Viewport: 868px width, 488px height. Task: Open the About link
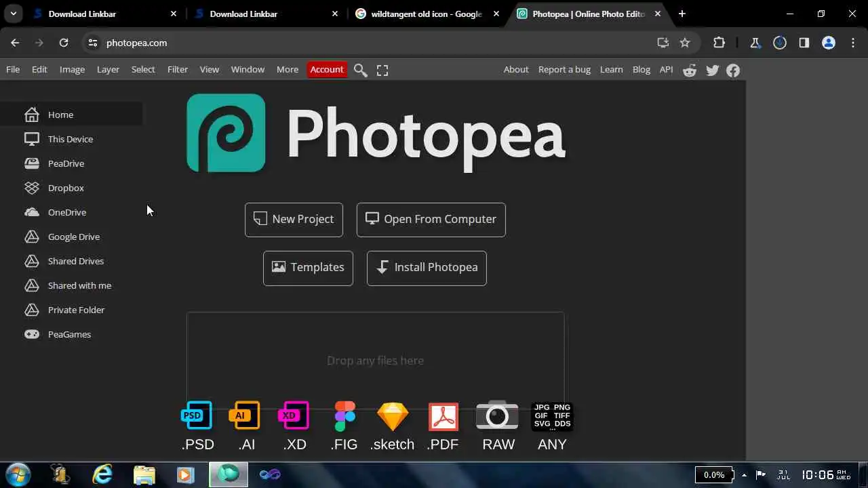coord(516,69)
